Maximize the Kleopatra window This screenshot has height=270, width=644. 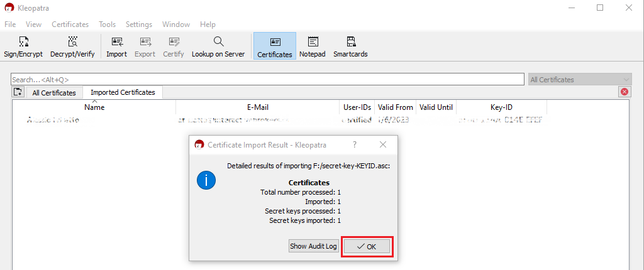click(600, 8)
